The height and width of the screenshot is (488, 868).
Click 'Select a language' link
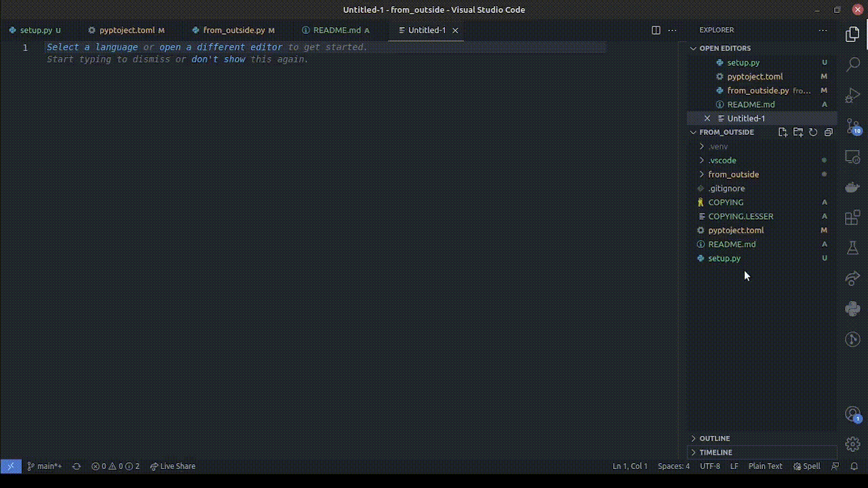click(x=92, y=47)
